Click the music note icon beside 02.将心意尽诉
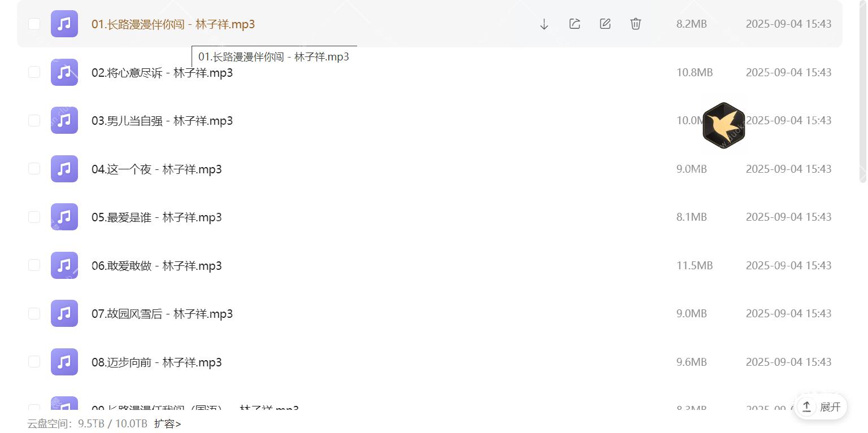Image resolution: width=868 pixels, height=433 pixels. [x=64, y=72]
